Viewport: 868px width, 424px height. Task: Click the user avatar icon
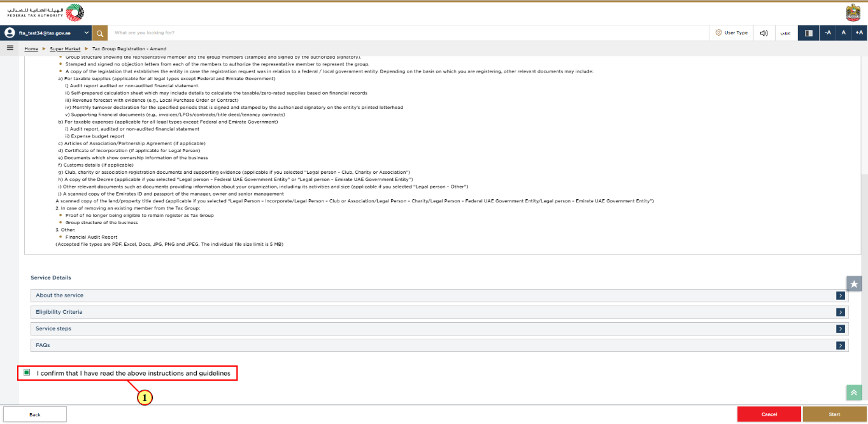coord(10,32)
